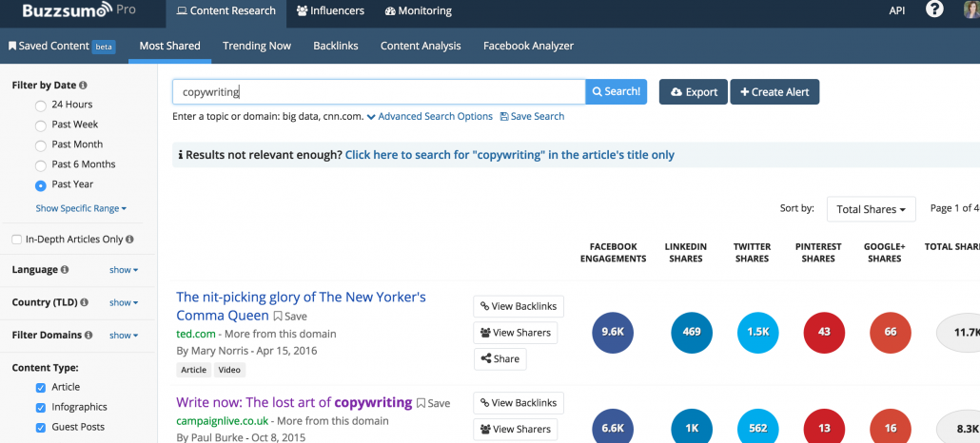The image size is (980, 443).
Task: Save the New Yorker Comma Queen article
Action: 290,317
